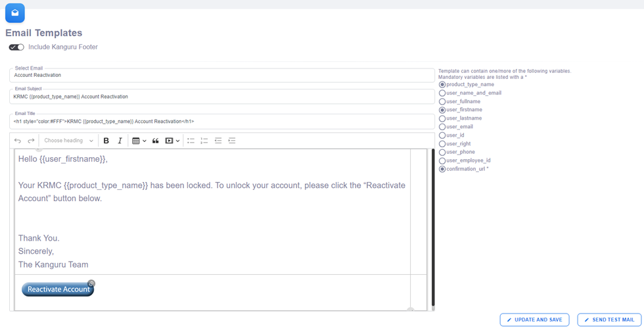The image size is (644, 332).
Task: Open the Choose heading dropdown
Action: (68, 141)
